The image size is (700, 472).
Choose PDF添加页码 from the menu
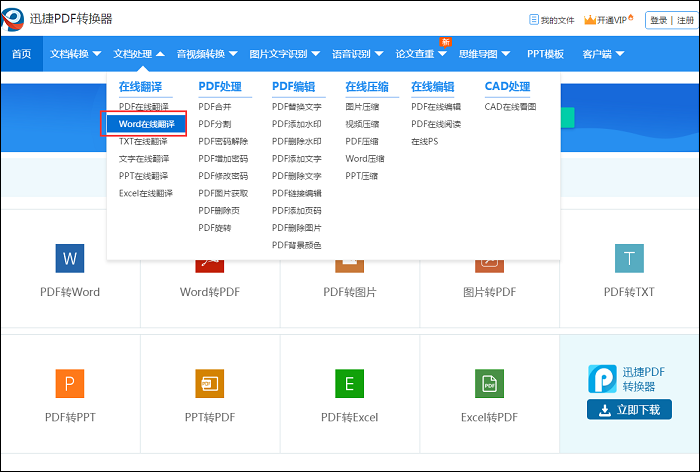296,210
